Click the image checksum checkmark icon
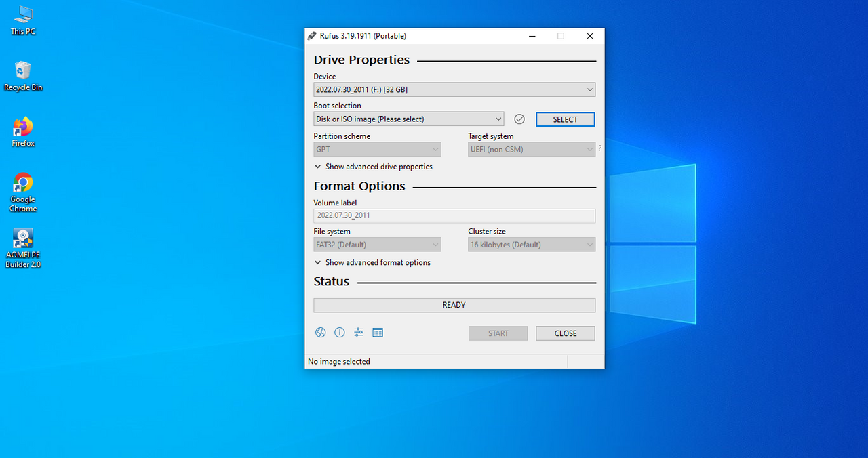868x458 pixels. (519, 119)
